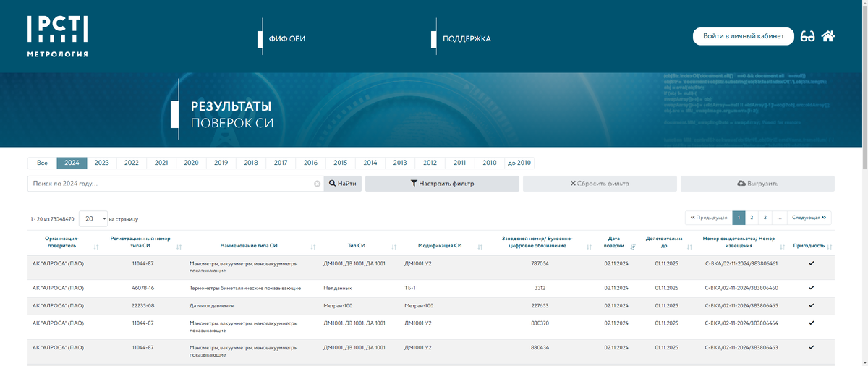Click the РСТ Метрология logo
Screen dimensions: 868x366
[58, 36]
